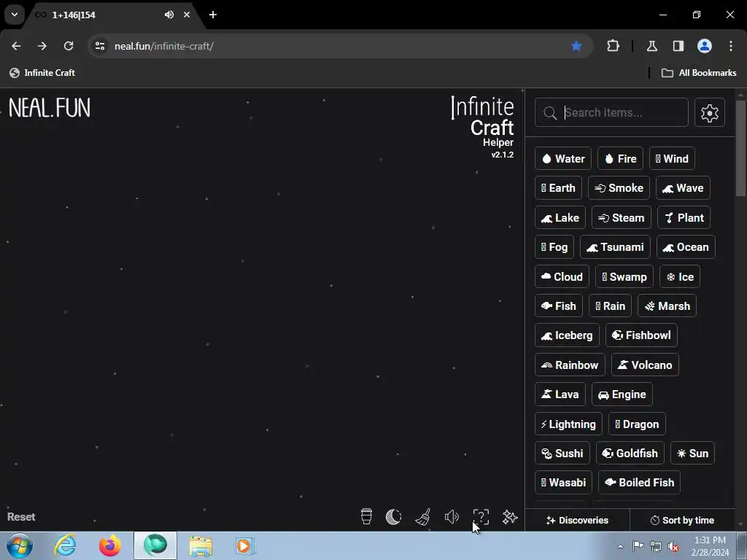Select the Dragon item
The height and width of the screenshot is (560, 747).
[637, 424]
